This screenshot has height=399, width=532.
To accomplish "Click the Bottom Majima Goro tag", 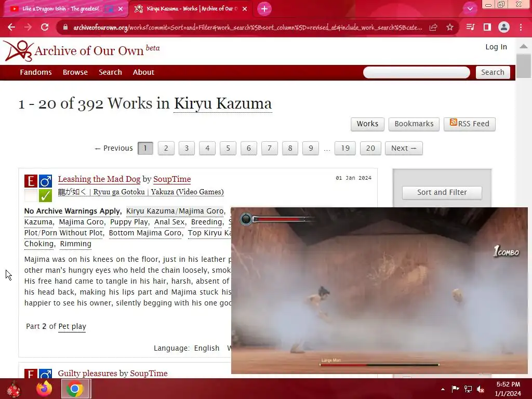I will tap(145, 233).
